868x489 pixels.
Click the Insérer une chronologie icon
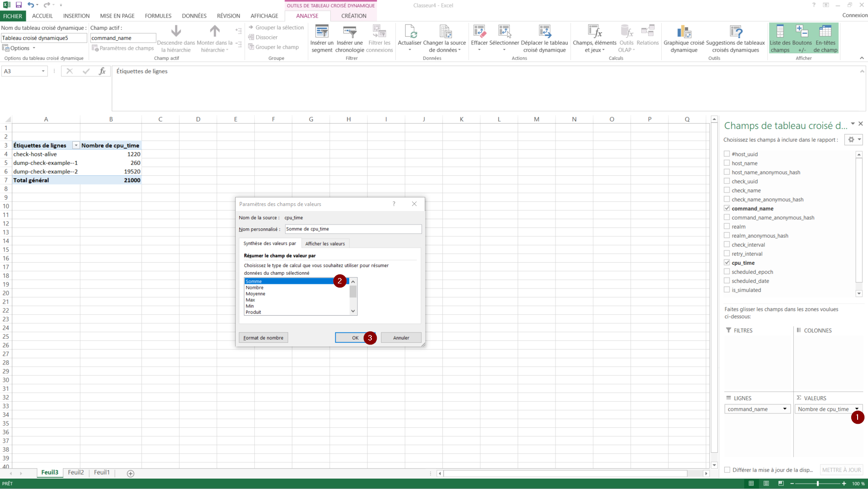point(350,32)
